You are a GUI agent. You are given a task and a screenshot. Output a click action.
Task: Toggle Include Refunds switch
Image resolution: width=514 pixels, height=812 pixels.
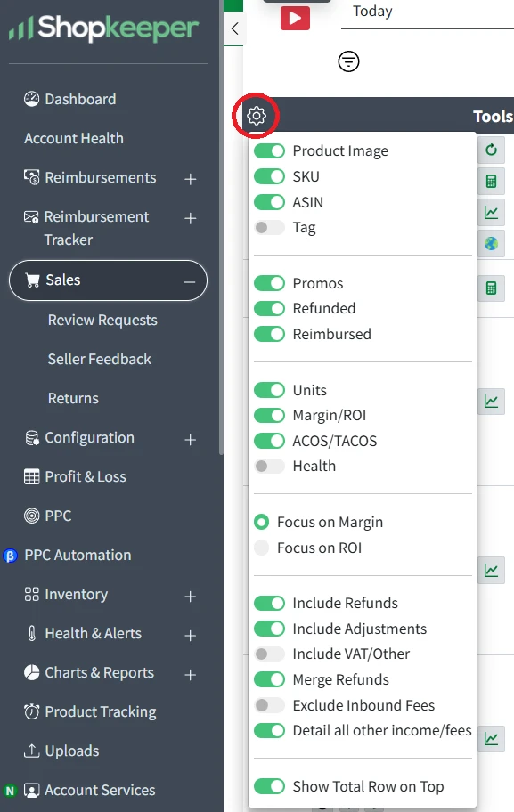pyautogui.click(x=269, y=604)
